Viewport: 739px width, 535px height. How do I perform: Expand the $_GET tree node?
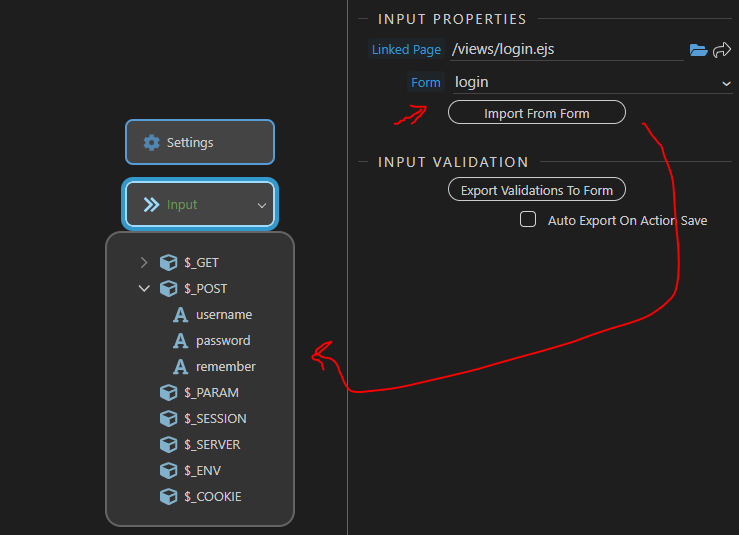coord(144,263)
